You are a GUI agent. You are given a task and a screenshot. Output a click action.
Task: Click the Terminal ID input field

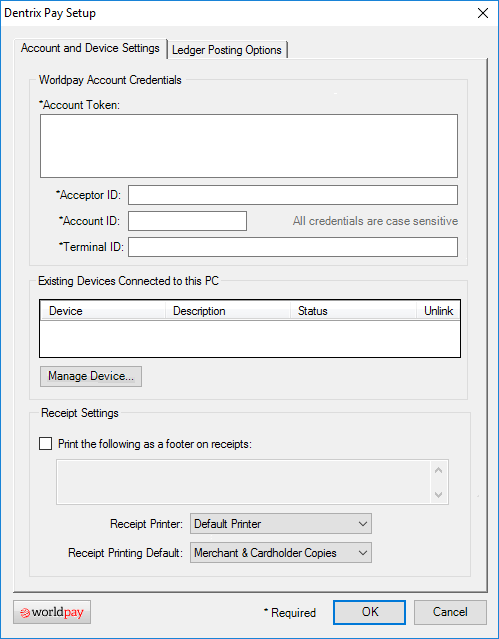tap(293, 247)
